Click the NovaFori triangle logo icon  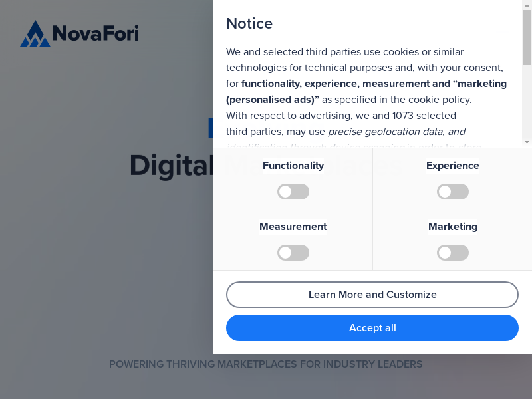[35, 33]
